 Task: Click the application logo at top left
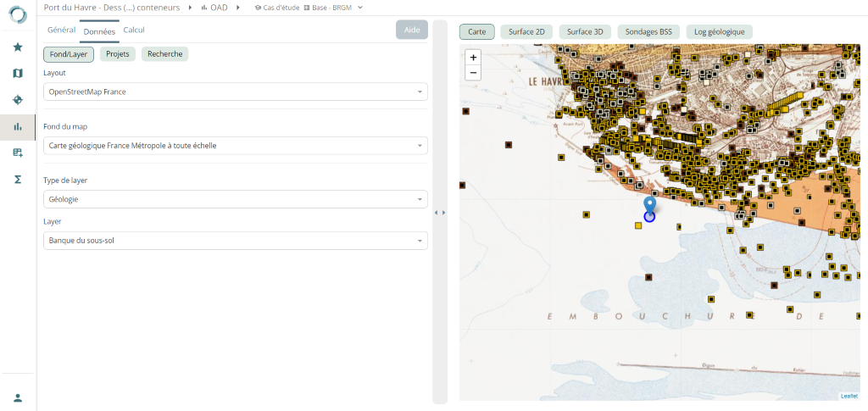click(18, 16)
